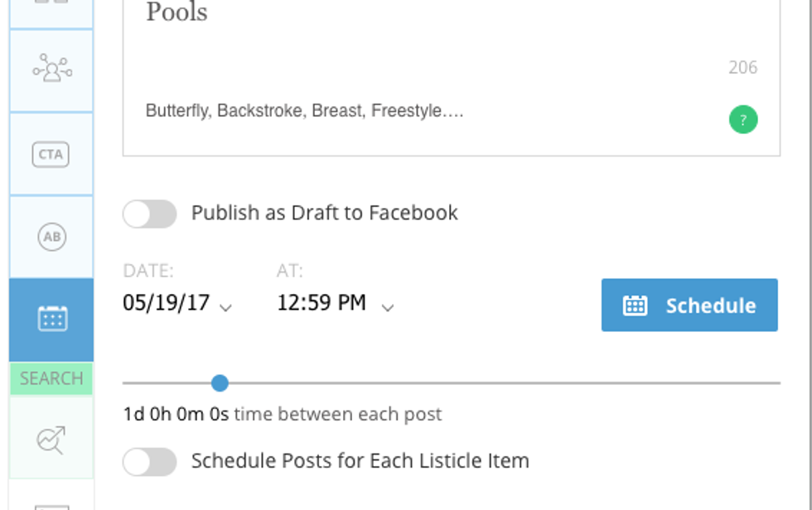Image resolution: width=812 pixels, height=510 pixels.
Task: Click the time-between-posts slider handle
Action: pyautogui.click(x=220, y=383)
